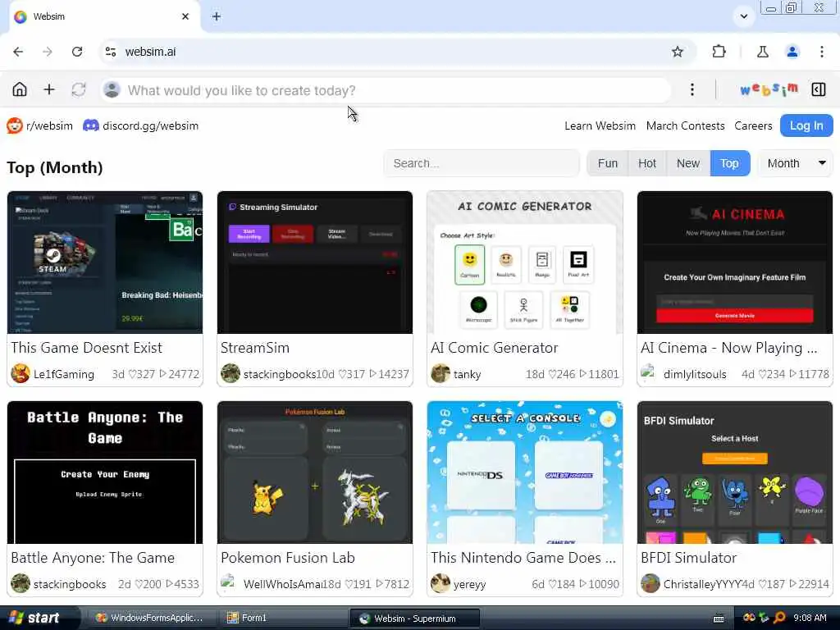The image size is (840, 630).
Task: Click the system tray magnifier icon
Action: click(779, 618)
